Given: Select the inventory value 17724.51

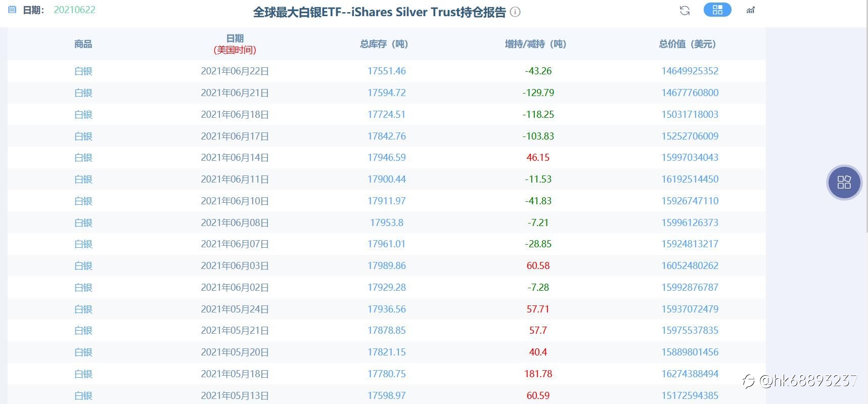Looking at the screenshot, I should click(387, 114).
